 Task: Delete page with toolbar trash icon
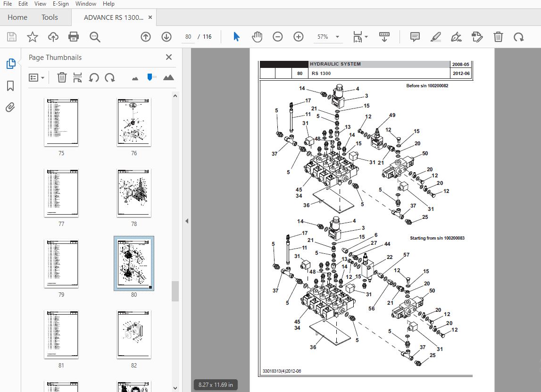pos(498,37)
